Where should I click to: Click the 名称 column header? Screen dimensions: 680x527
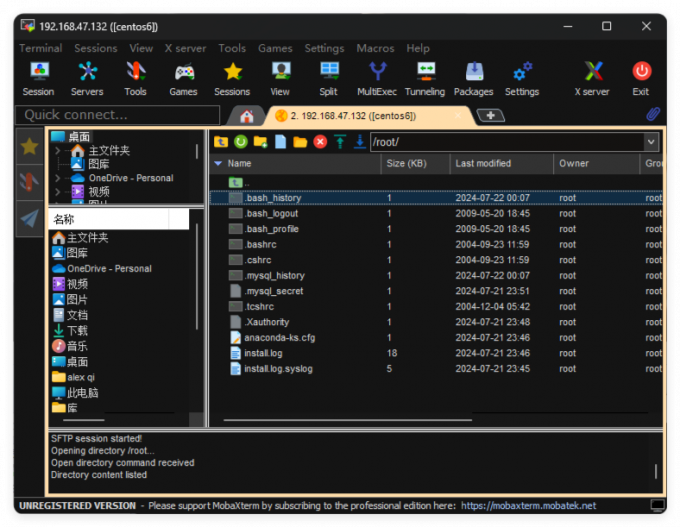click(x=108, y=219)
